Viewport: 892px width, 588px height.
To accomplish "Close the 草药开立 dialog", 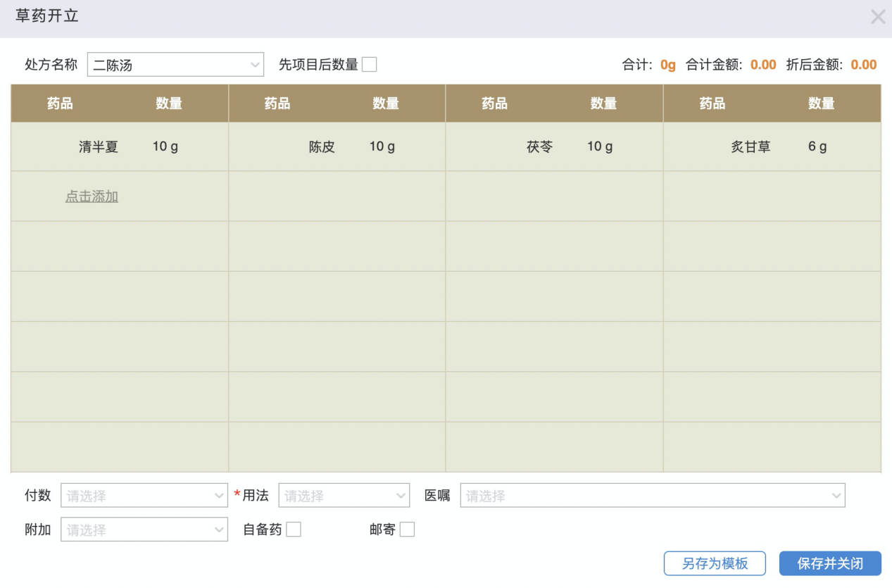I will click(878, 16).
